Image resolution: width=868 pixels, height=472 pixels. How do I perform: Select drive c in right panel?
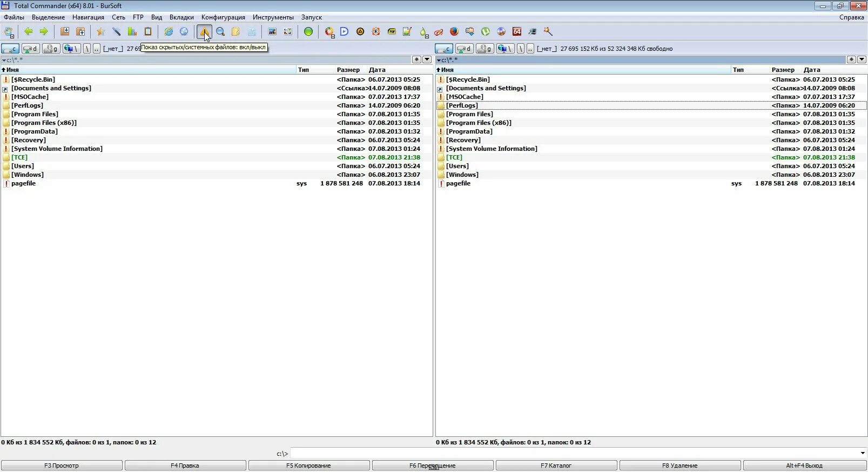[444, 49]
